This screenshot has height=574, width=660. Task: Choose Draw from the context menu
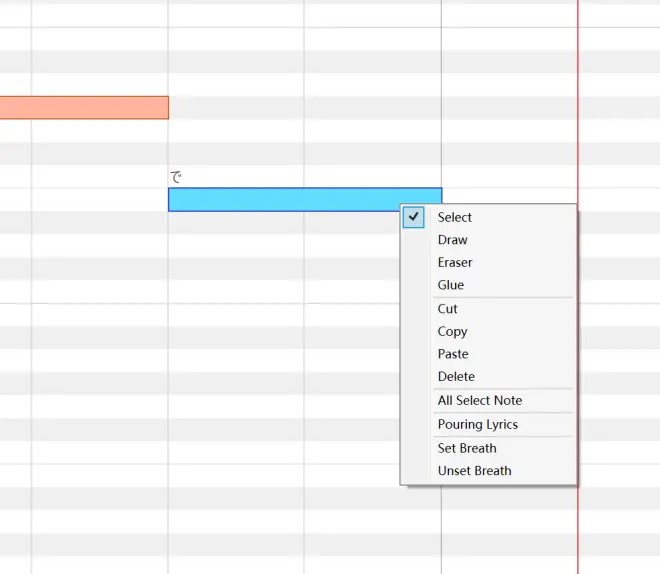(x=488, y=240)
